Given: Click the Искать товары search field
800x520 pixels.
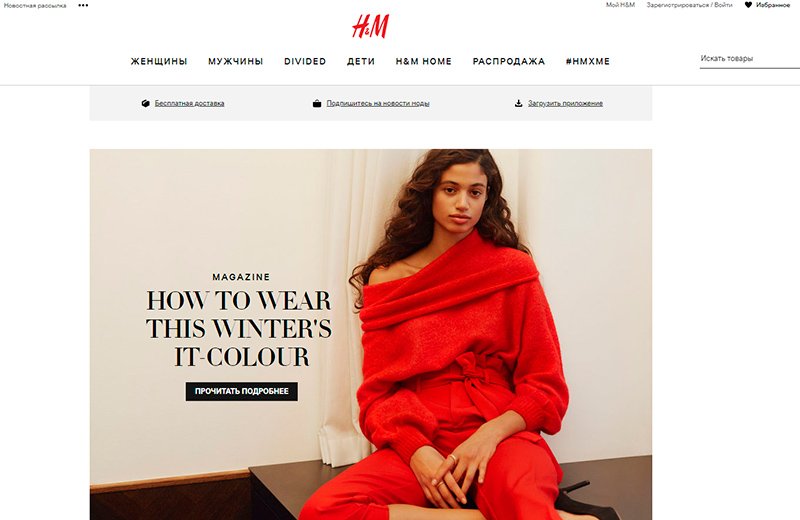Looking at the screenshot, I should point(749,59).
